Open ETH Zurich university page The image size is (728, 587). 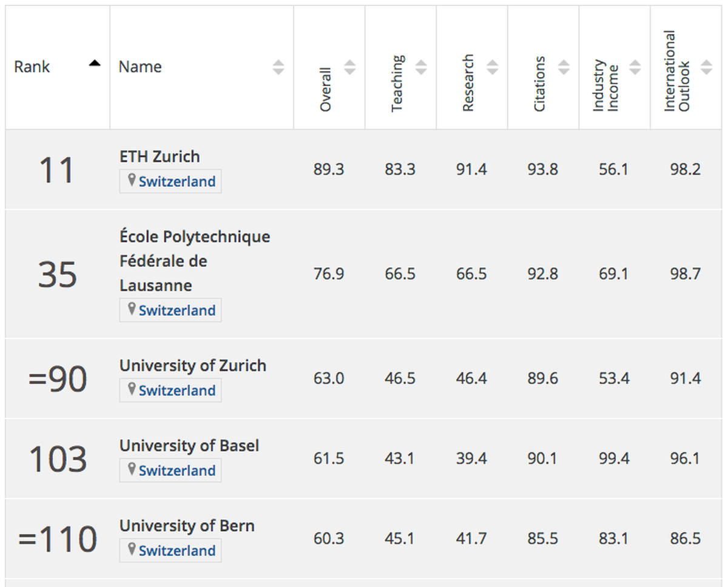click(x=160, y=156)
